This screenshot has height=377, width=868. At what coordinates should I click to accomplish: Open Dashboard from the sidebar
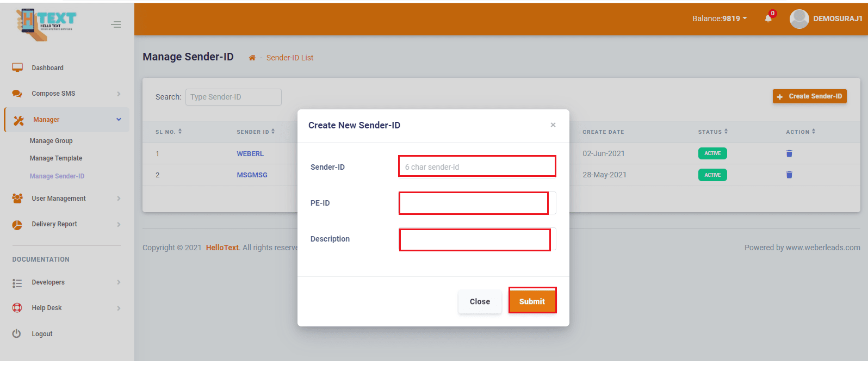(x=48, y=68)
